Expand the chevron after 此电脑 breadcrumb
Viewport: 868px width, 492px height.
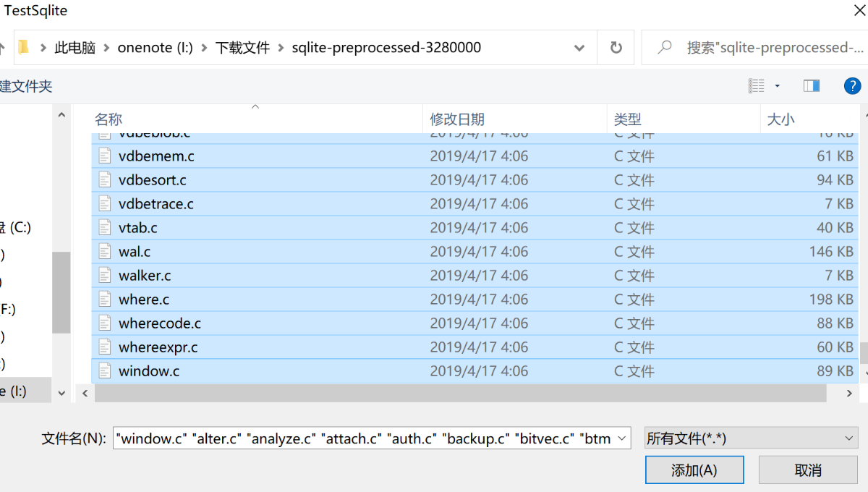pyautogui.click(x=107, y=48)
